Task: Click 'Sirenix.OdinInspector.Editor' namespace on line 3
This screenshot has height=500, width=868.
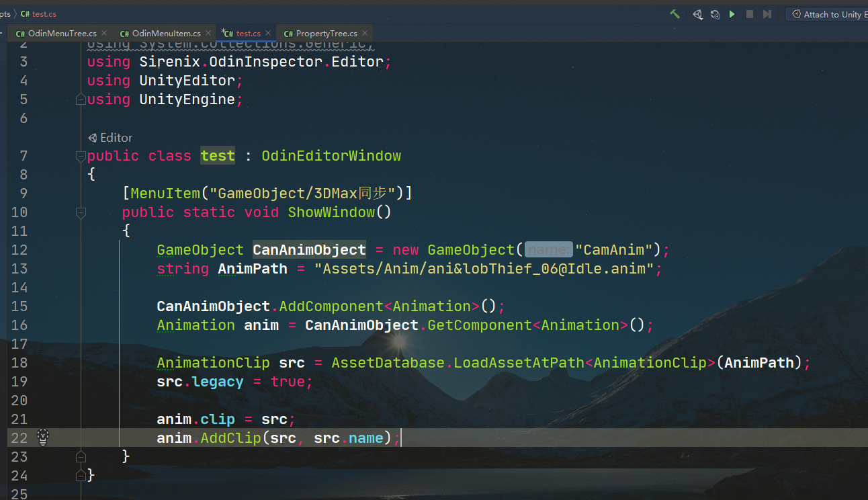Action: (x=261, y=62)
